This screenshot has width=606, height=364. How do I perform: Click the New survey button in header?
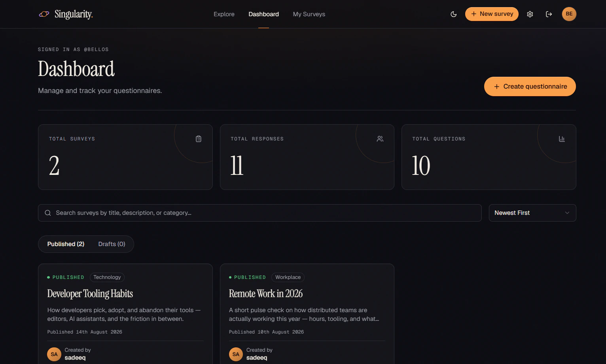(492, 14)
